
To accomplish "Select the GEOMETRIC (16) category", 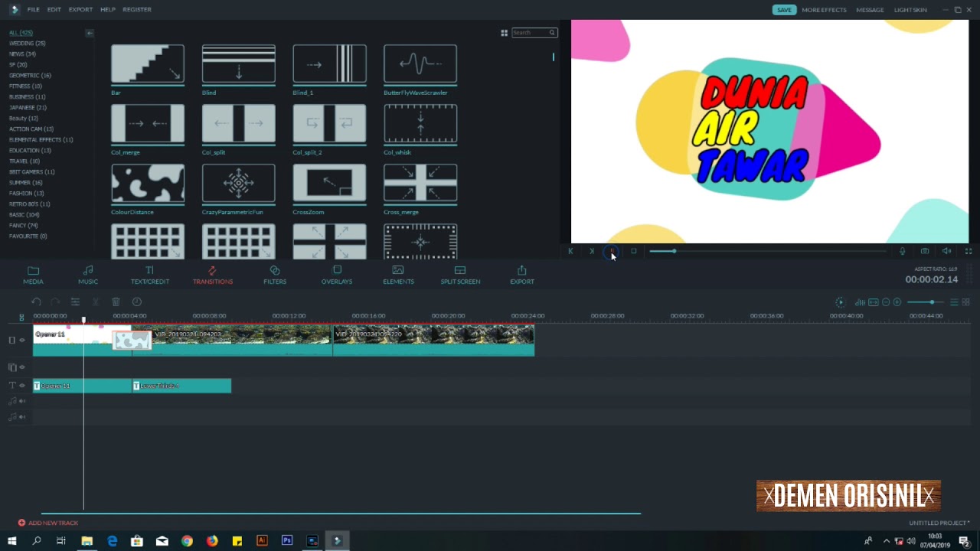I will point(30,76).
